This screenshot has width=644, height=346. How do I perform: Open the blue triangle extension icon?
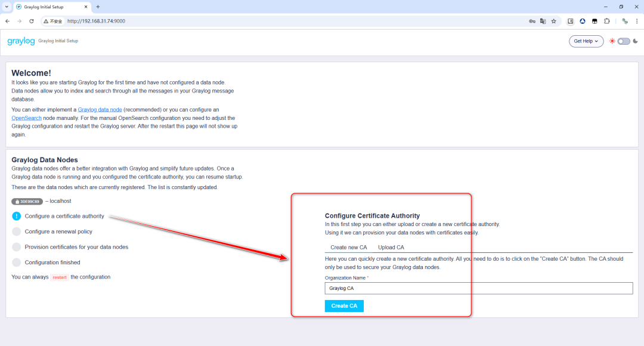pyautogui.click(x=583, y=21)
